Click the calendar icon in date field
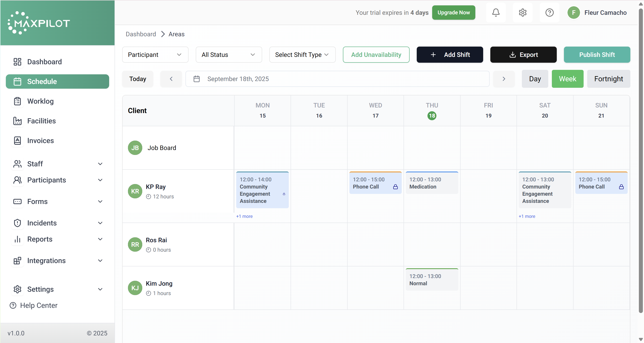 click(196, 79)
